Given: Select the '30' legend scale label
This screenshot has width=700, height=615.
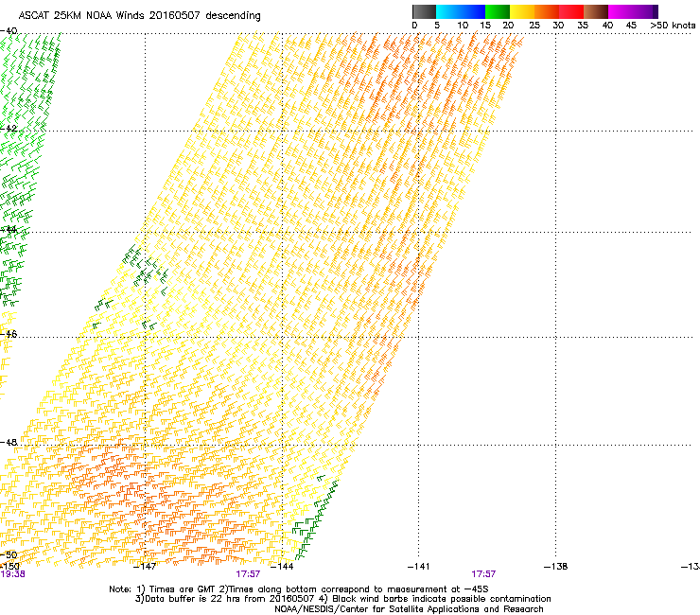Looking at the screenshot, I should click(x=558, y=26).
